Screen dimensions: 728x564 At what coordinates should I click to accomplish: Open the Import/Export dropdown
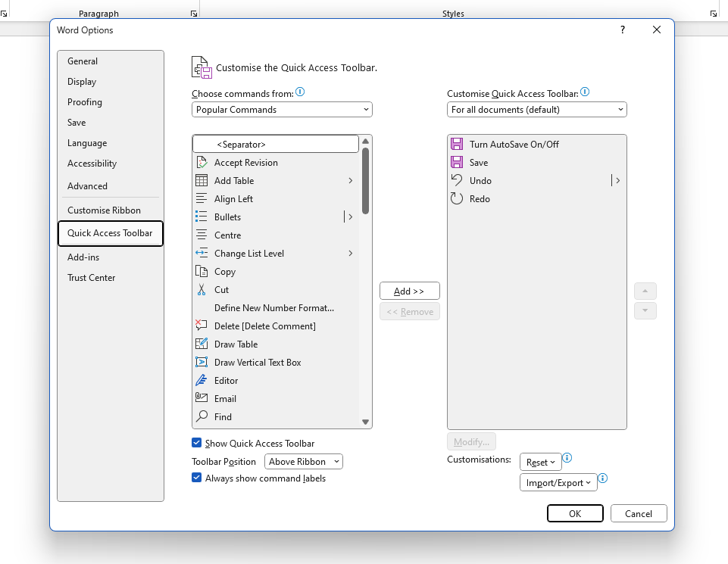558,483
